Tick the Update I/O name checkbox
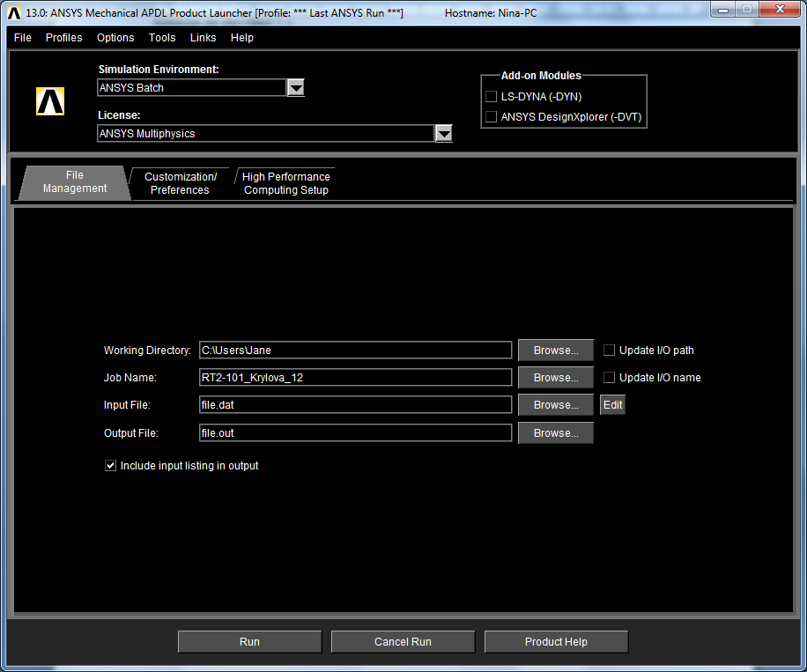Viewport: 807px width, 672px height. pyautogui.click(x=609, y=378)
